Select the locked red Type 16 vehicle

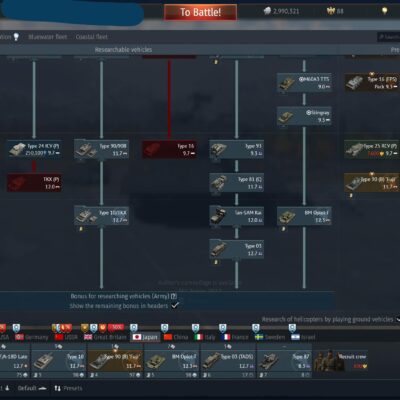pos(169,149)
